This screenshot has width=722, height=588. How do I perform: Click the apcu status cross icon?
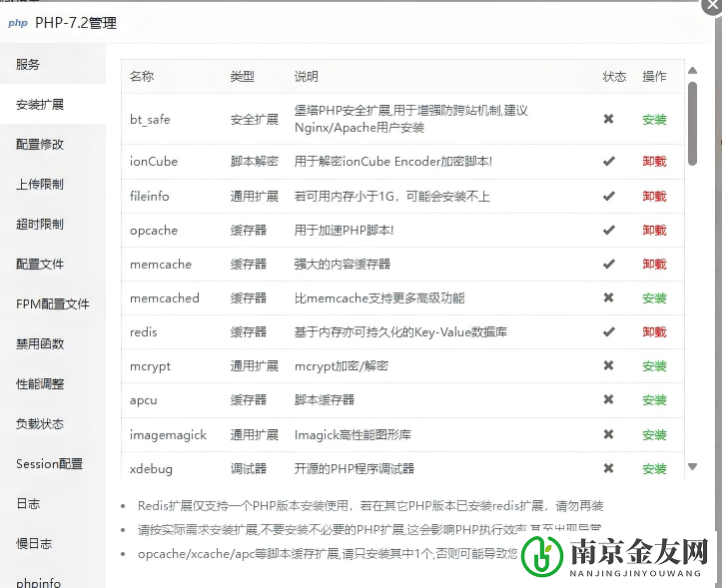click(x=609, y=399)
